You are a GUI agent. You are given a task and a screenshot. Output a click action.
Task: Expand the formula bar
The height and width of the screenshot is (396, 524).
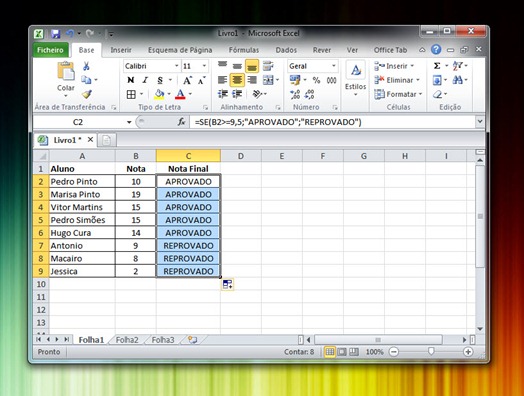pos(480,122)
